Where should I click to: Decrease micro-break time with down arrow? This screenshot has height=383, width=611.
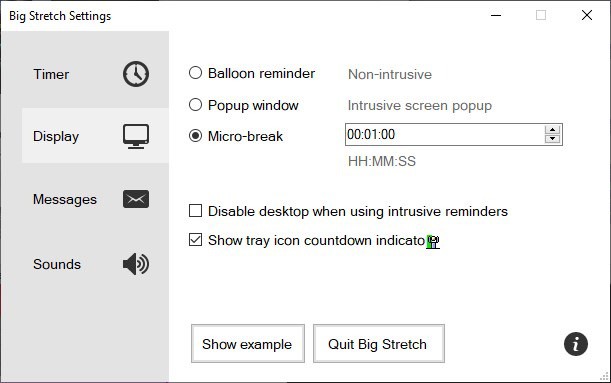coord(552,139)
